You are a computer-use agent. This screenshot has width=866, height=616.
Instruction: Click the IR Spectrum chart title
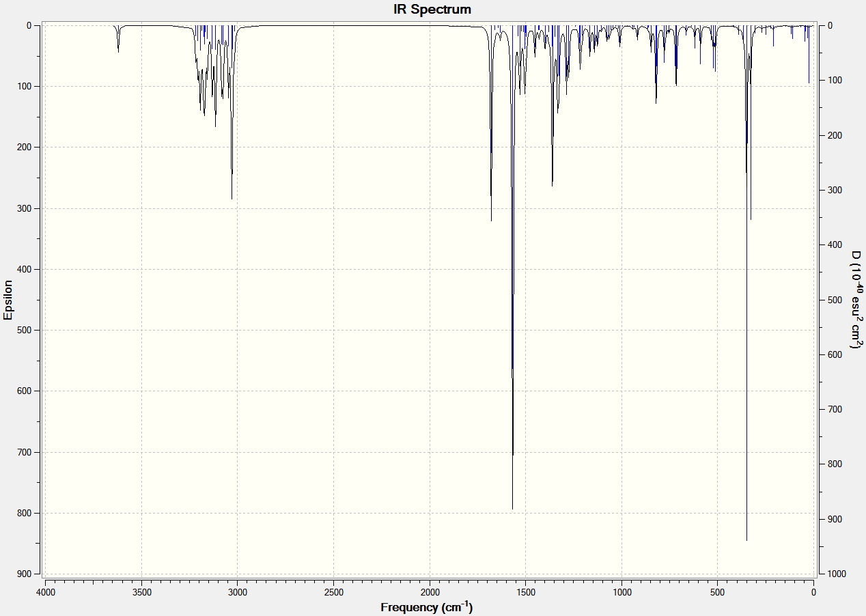click(x=432, y=10)
